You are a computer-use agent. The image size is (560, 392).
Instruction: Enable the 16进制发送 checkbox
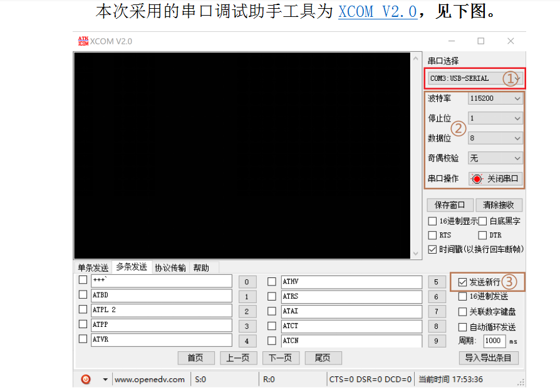click(x=462, y=296)
